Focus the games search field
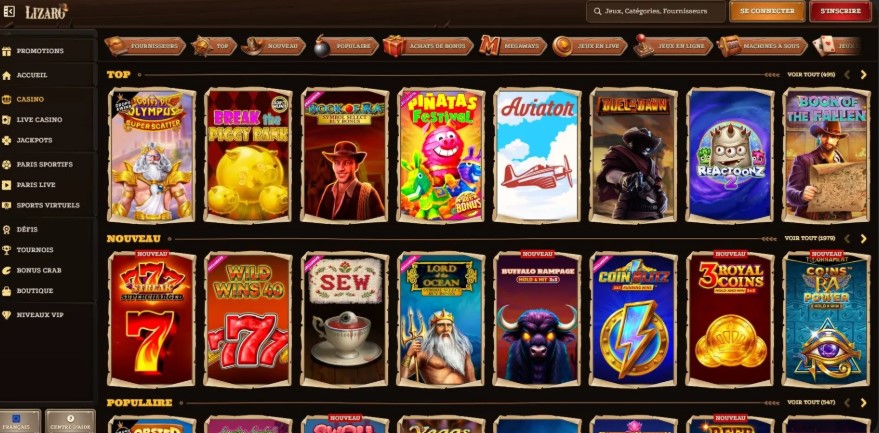Screen dimensions: 879x433 click(656, 11)
